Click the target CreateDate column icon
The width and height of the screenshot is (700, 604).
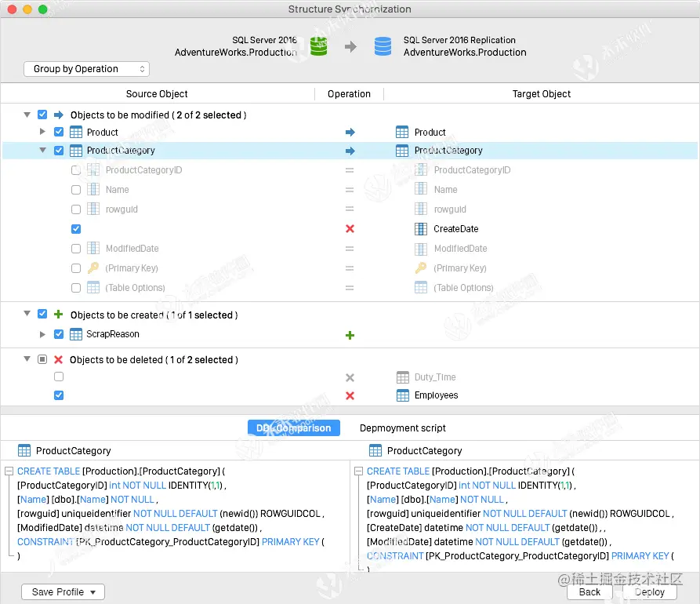[420, 229]
